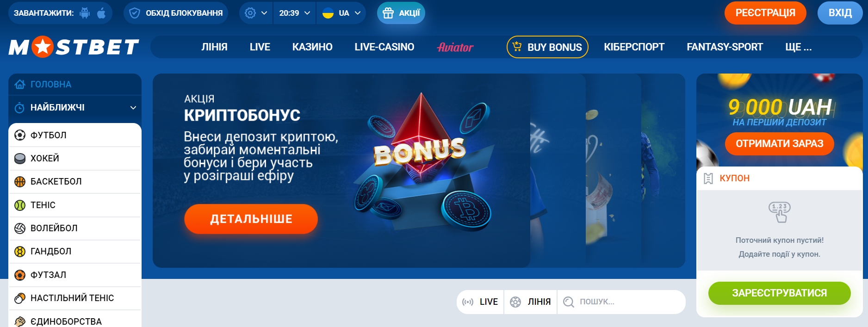Open the Aviator game link

(455, 47)
